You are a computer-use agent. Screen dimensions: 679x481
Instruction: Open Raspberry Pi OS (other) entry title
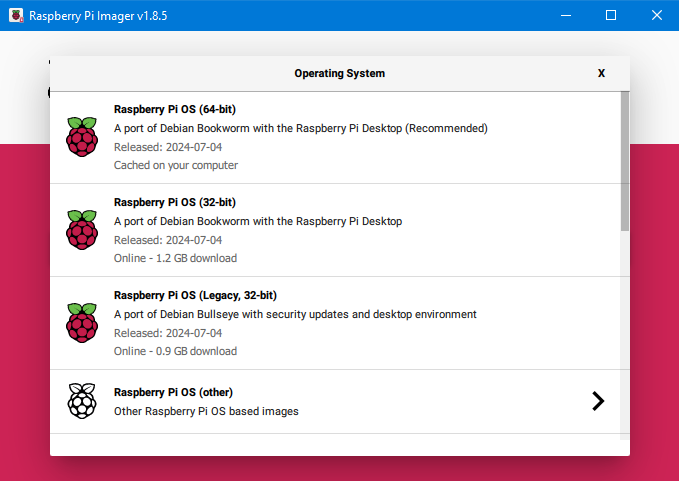(173, 392)
